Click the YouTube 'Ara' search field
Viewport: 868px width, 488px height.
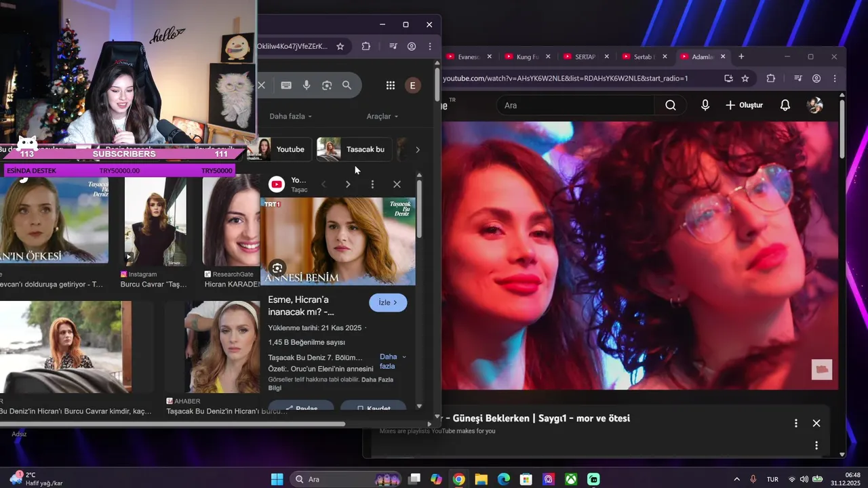coord(577,105)
